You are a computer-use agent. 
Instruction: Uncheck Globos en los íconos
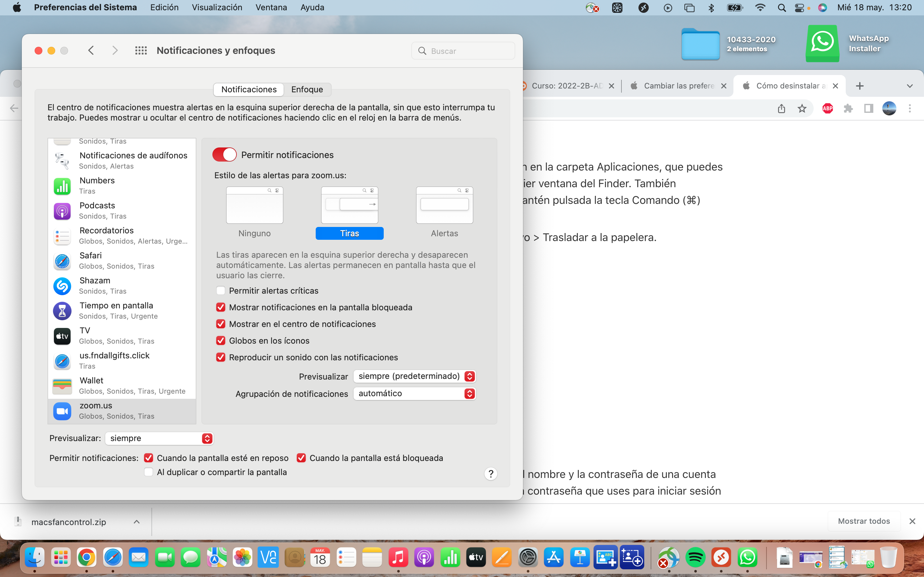click(x=221, y=340)
